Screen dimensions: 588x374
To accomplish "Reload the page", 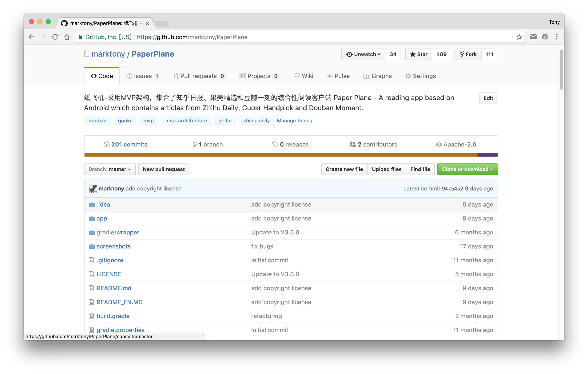I will (x=55, y=37).
